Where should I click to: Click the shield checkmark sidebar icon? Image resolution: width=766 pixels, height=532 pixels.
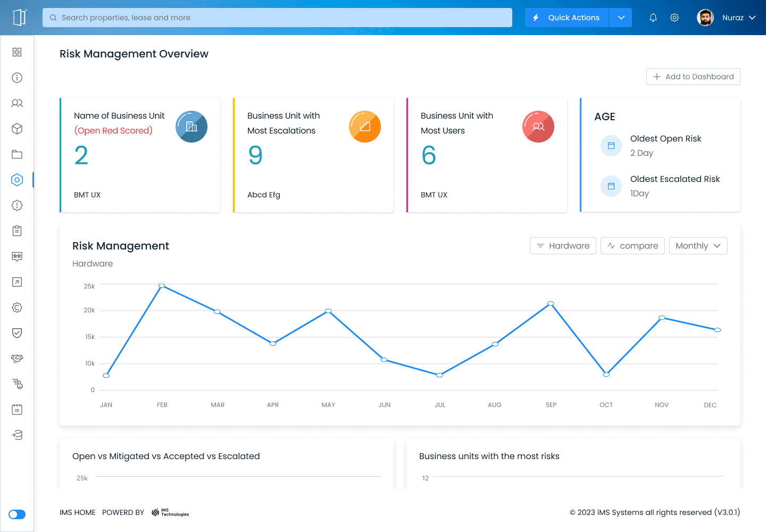pyautogui.click(x=17, y=333)
